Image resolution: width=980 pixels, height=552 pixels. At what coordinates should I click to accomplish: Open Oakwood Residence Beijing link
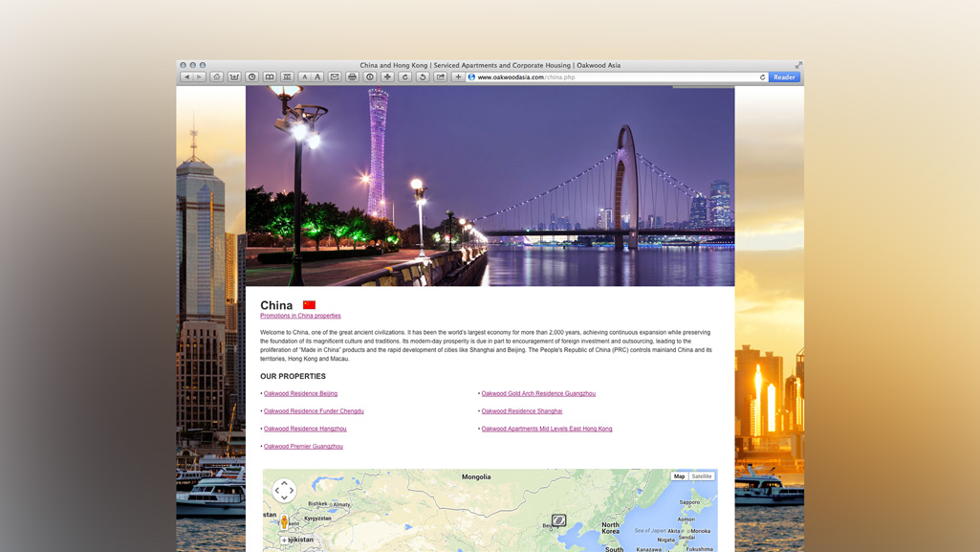(x=300, y=393)
